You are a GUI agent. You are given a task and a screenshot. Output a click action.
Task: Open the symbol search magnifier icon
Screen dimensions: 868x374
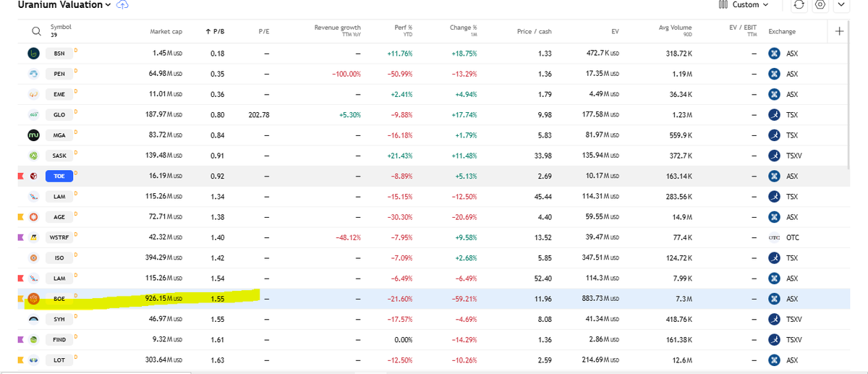[35, 31]
